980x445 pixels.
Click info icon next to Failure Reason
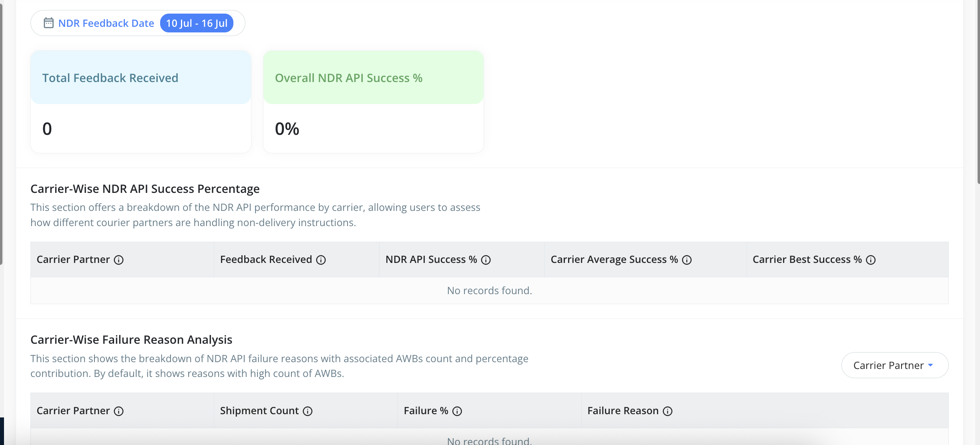[668, 411]
